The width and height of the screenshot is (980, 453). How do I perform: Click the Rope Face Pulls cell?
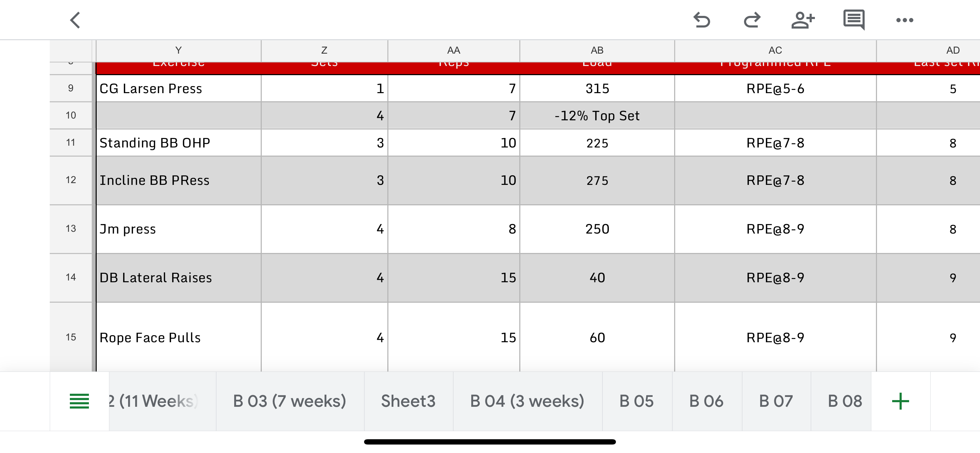178,338
